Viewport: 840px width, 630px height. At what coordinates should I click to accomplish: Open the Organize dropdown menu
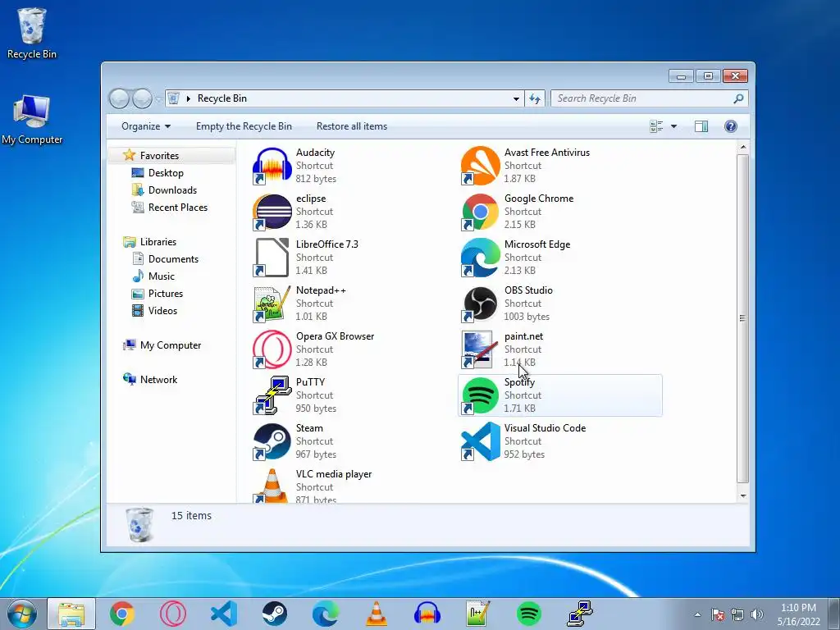[x=146, y=126]
